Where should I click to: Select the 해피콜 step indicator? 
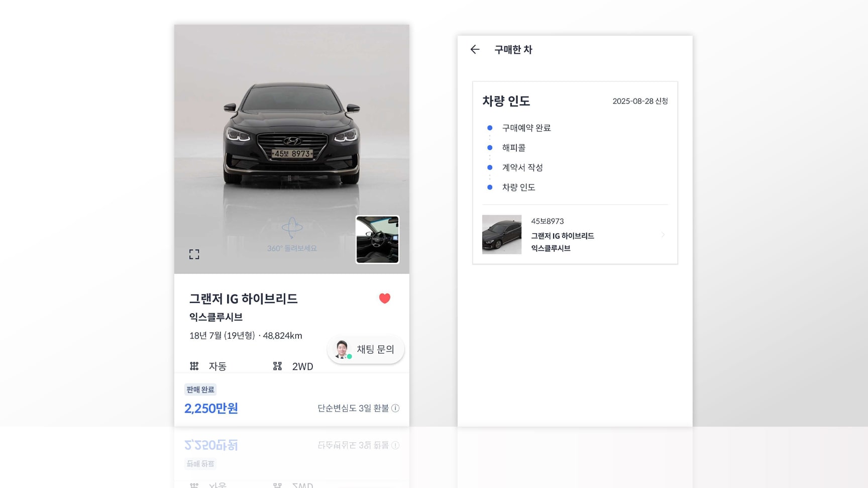490,147
